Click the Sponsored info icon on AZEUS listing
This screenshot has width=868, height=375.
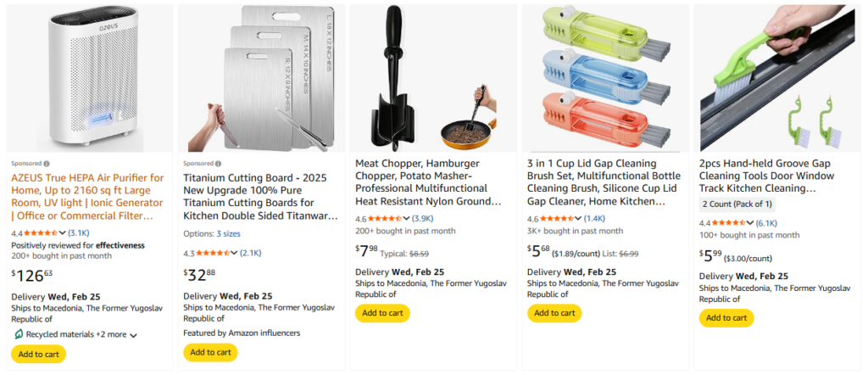tap(46, 164)
